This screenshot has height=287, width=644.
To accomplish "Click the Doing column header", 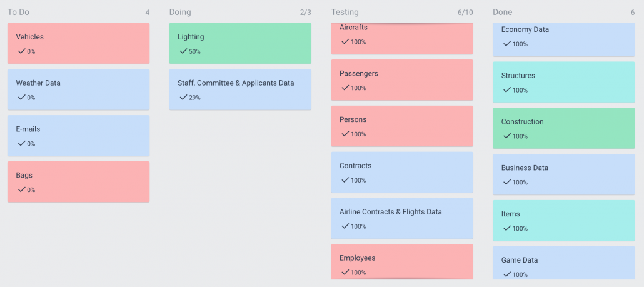I will pos(180,12).
